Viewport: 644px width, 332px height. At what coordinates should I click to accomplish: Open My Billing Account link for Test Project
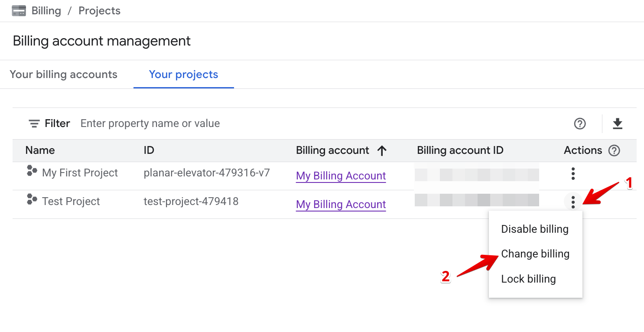[341, 205]
